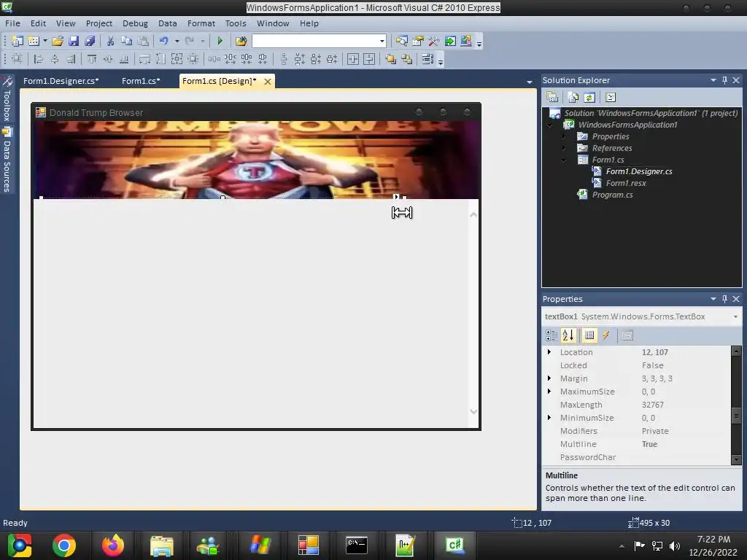Click the MaxLength value 32767
747x560 pixels.
pyautogui.click(x=653, y=405)
